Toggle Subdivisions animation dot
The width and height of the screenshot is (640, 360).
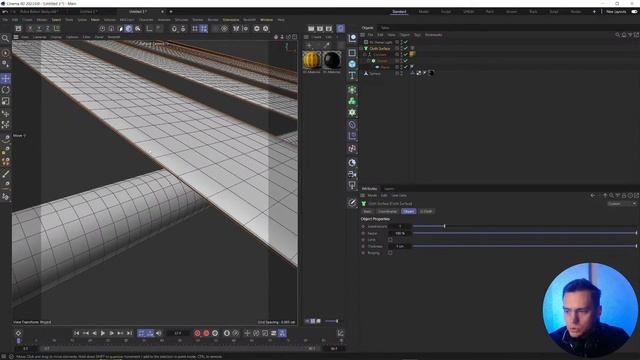[x=363, y=227]
